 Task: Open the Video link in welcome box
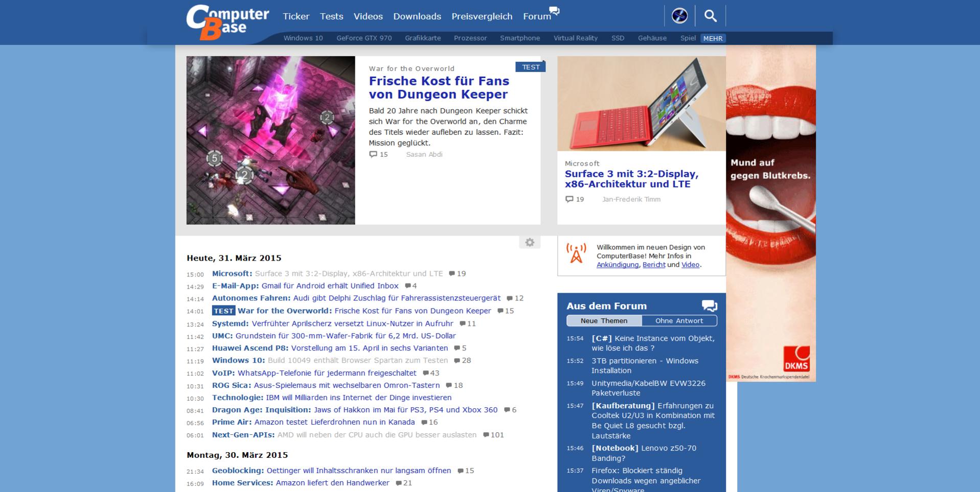pyautogui.click(x=690, y=265)
